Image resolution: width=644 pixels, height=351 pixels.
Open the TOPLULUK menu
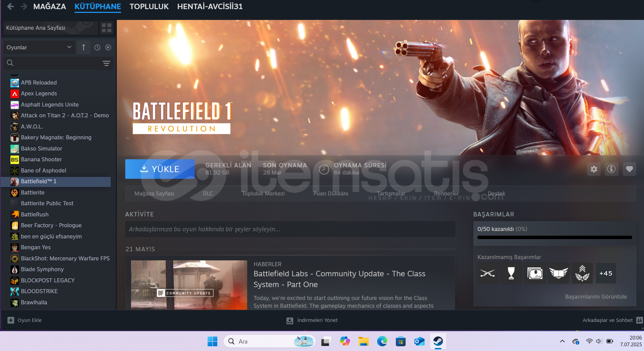coord(149,6)
